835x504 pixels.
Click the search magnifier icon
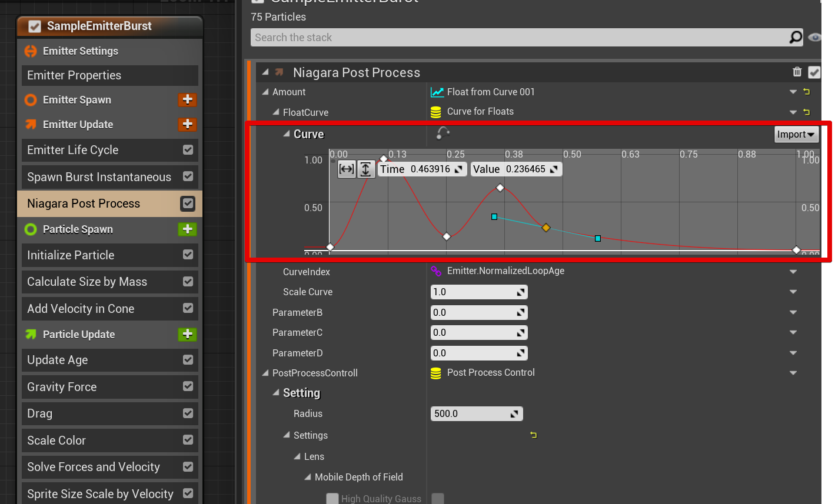[796, 37]
